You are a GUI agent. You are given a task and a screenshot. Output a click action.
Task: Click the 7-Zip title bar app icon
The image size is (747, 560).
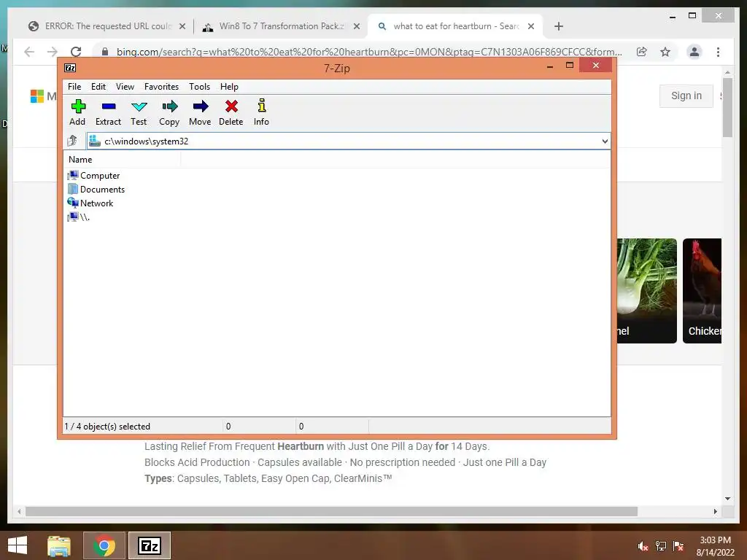70,68
